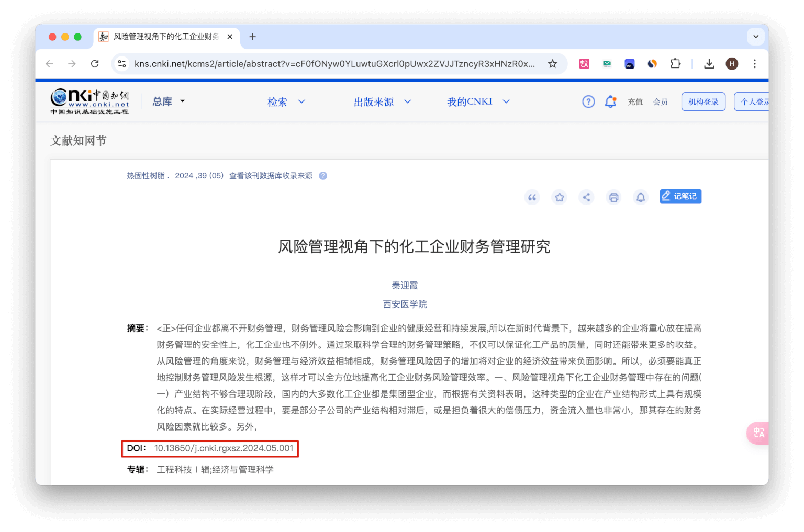Click the 专辑 value 工程科技Ⅰ辑;经济与管理科学

click(x=215, y=470)
